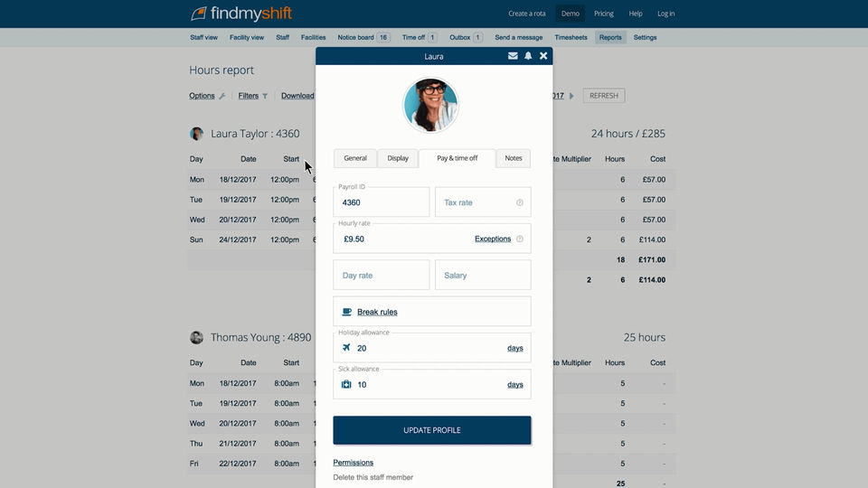
Task: Open the hourly rate Exceptions link
Action: [x=493, y=239]
